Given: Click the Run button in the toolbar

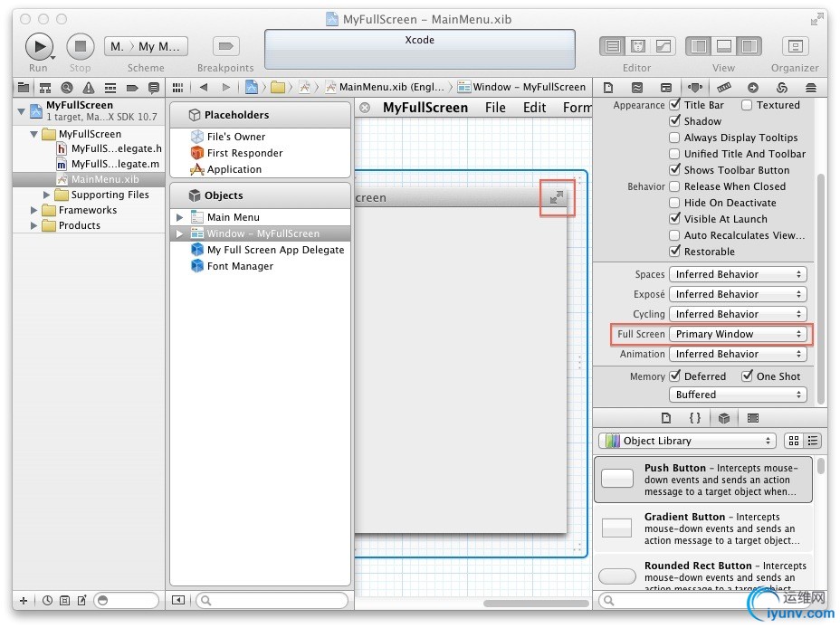Looking at the screenshot, I should coord(39,46).
